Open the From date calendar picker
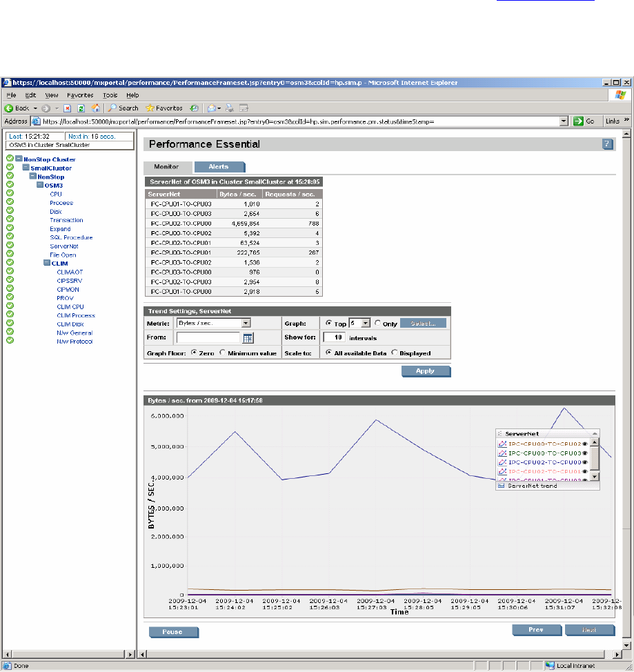This screenshot has width=634, height=672. [248, 338]
